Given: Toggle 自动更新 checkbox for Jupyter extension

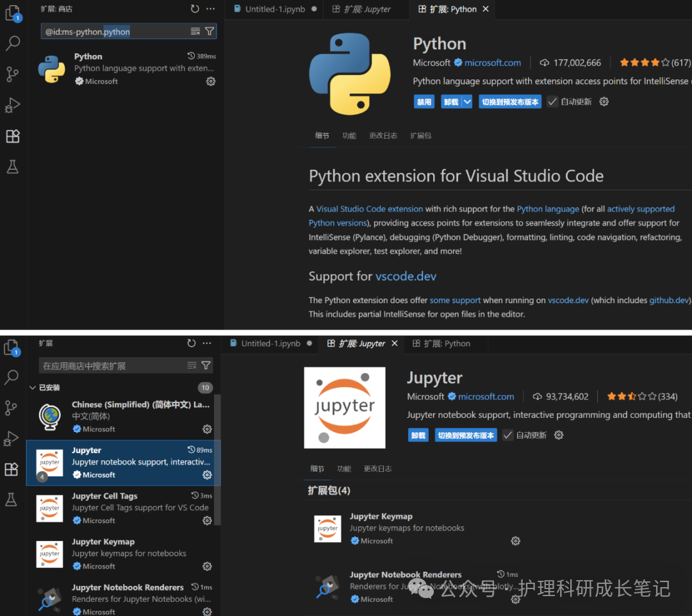Looking at the screenshot, I should (507, 435).
